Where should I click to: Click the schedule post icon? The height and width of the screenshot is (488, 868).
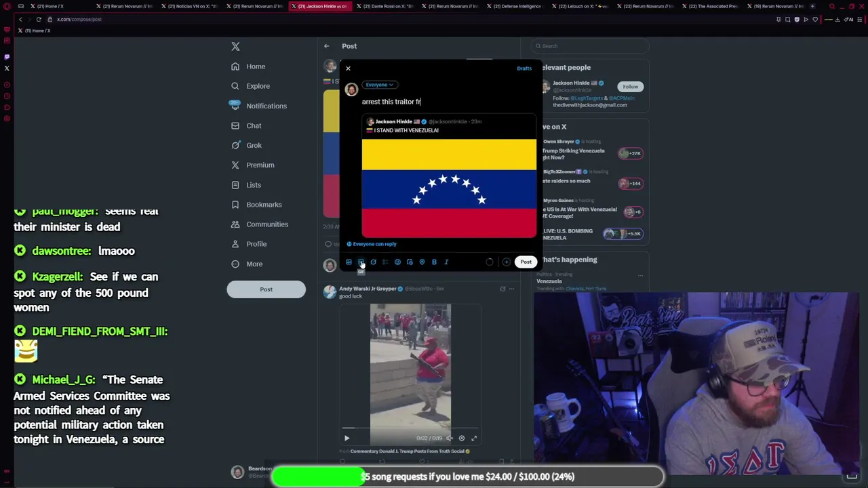coord(410,262)
